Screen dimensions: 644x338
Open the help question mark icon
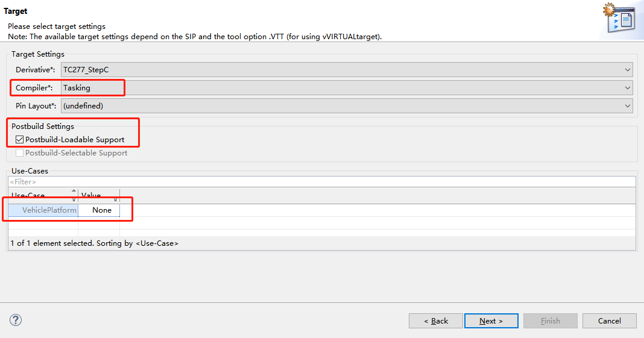click(x=16, y=320)
